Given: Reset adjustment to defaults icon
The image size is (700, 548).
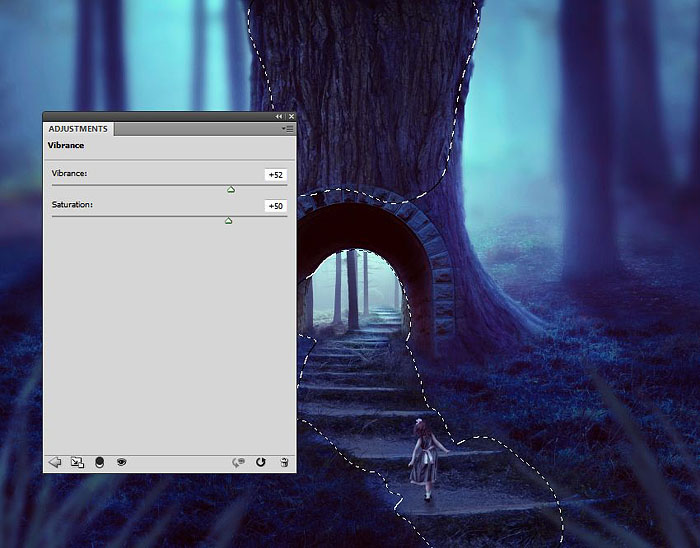Looking at the screenshot, I should [261, 462].
